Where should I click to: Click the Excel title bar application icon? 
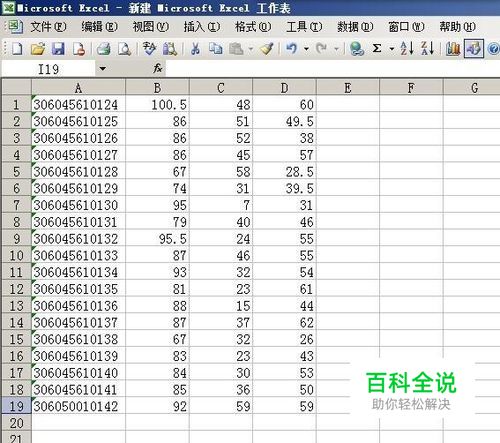pyautogui.click(x=8, y=7)
